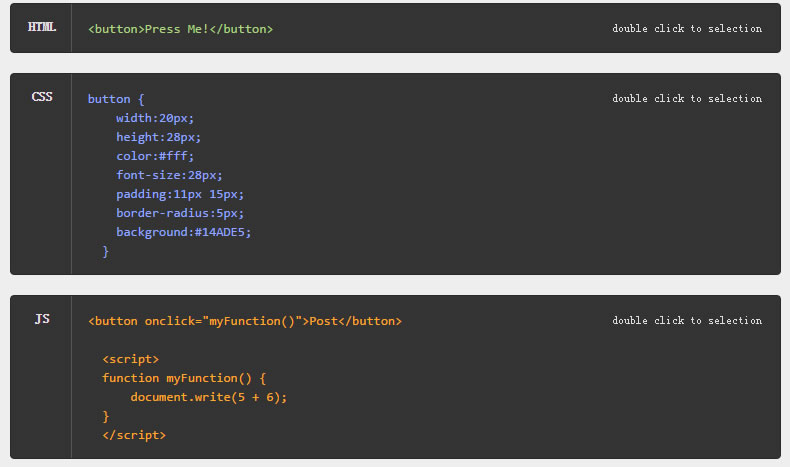Click the JS label of third code block

tap(42, 318)
